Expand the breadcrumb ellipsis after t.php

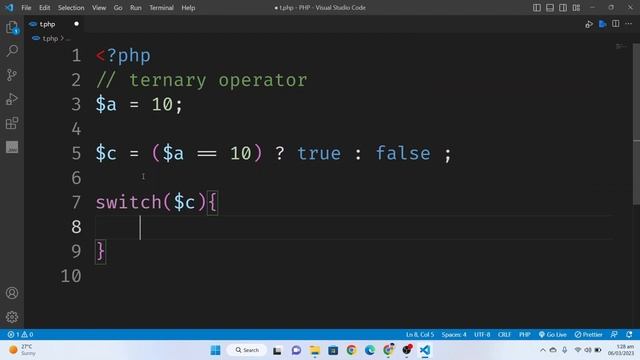pyautogui.click(x=68, y=39)
